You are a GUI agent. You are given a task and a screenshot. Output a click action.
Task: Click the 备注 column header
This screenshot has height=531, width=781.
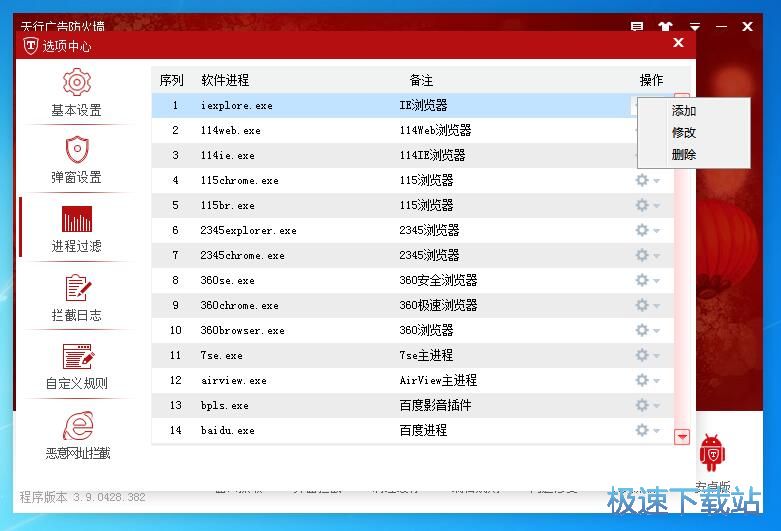[421, 80]
